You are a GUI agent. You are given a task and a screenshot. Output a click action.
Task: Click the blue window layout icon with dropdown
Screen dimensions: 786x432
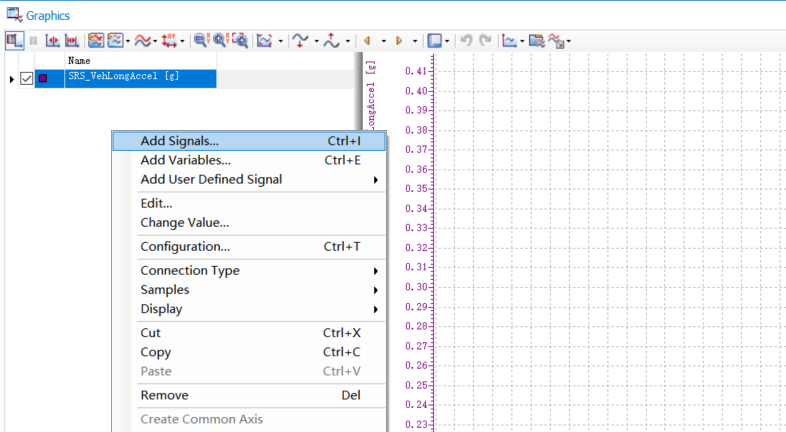(x=434, y=41)
